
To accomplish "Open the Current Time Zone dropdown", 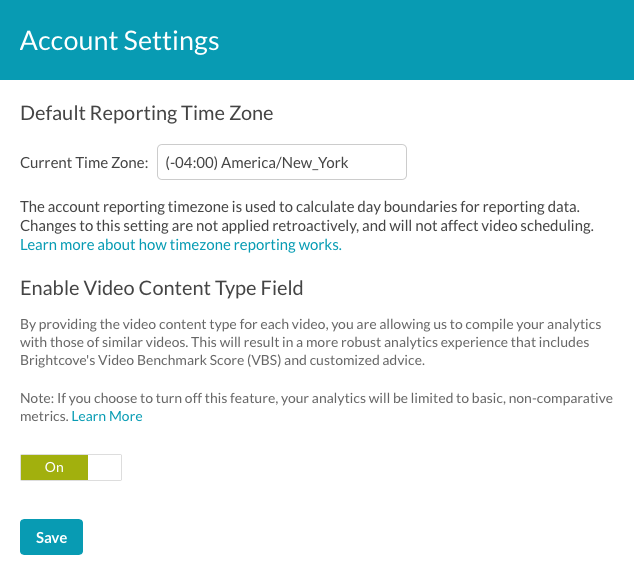I will point(282,162).
